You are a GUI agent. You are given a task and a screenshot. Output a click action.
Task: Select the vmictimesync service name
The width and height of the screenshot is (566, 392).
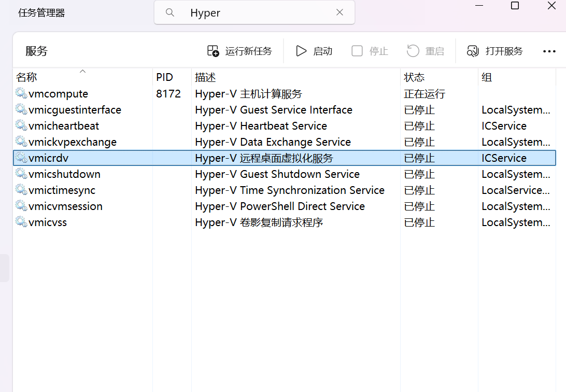tap(62, 190)
